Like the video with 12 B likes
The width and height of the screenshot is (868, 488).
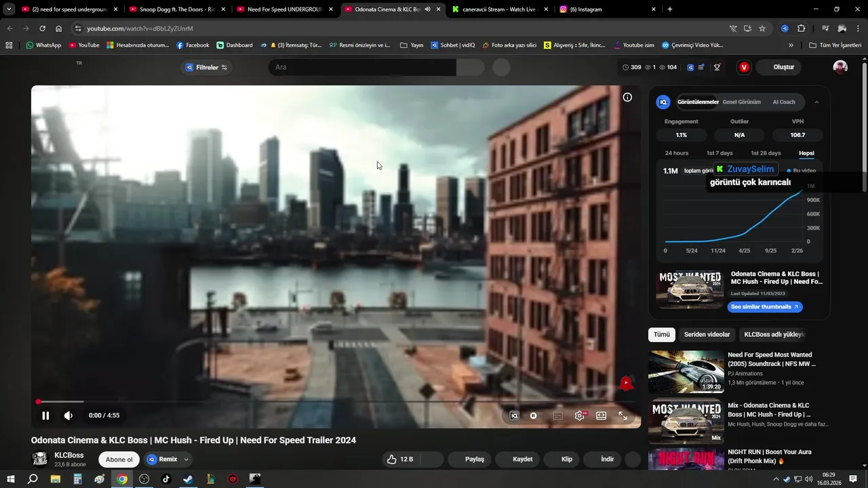[x=400, y=459]
